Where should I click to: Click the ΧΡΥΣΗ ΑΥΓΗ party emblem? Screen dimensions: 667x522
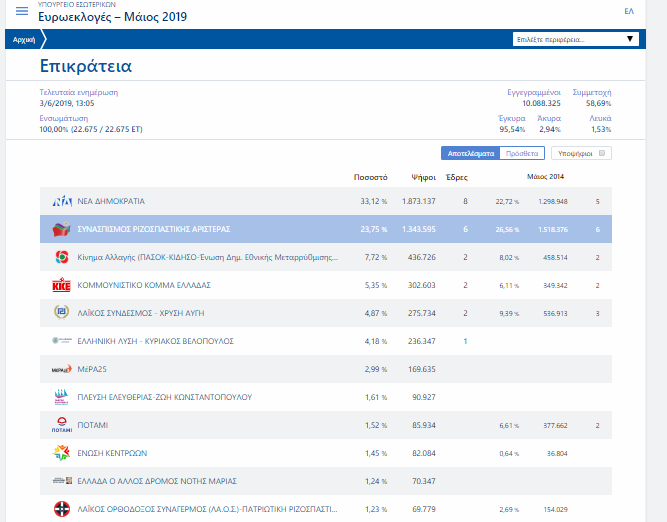point(61,313)
